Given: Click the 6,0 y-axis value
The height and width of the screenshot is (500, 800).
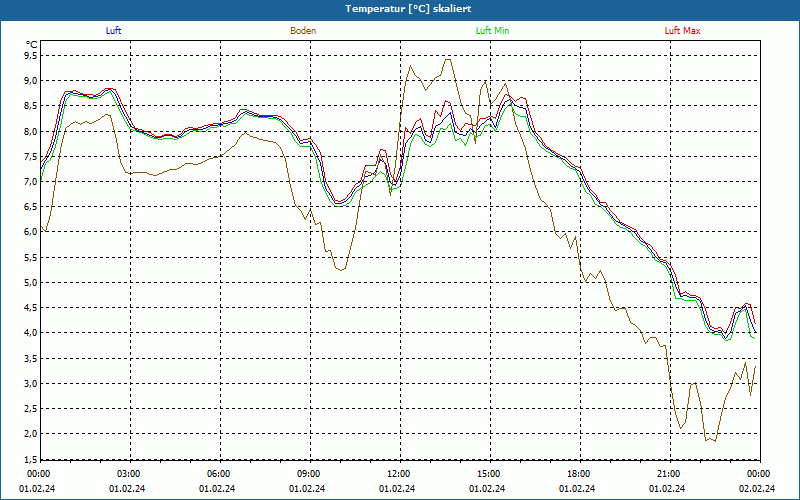Looking at the screenshot, I should pos(30,232).
